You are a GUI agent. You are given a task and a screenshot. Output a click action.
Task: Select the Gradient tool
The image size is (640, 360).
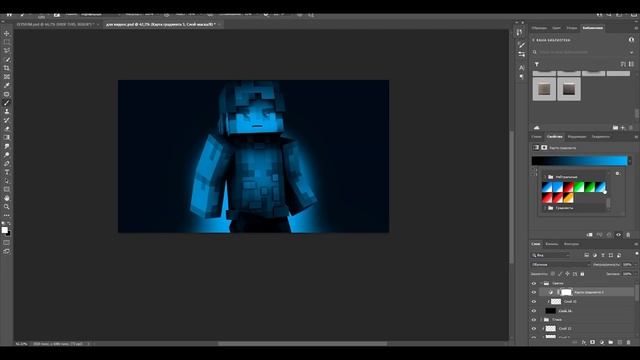[x=7, y=138]
